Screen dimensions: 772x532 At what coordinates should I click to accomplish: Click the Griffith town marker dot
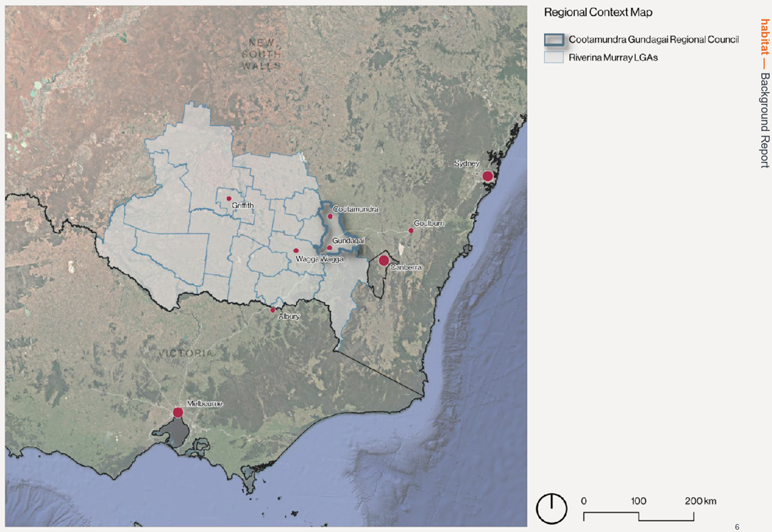pyautogui.click(x=229, y=199)
